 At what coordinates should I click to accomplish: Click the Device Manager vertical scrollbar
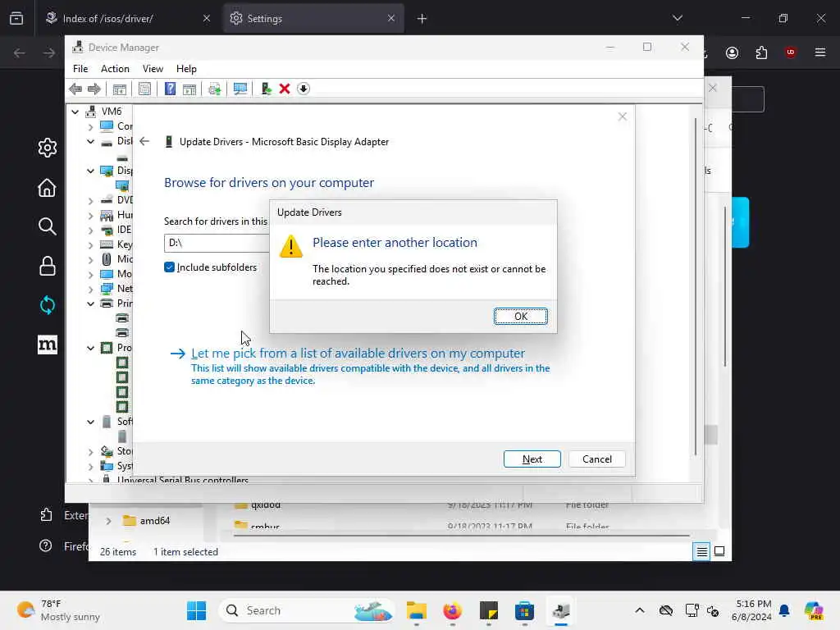pyautogui.click(x=696, y=287)
